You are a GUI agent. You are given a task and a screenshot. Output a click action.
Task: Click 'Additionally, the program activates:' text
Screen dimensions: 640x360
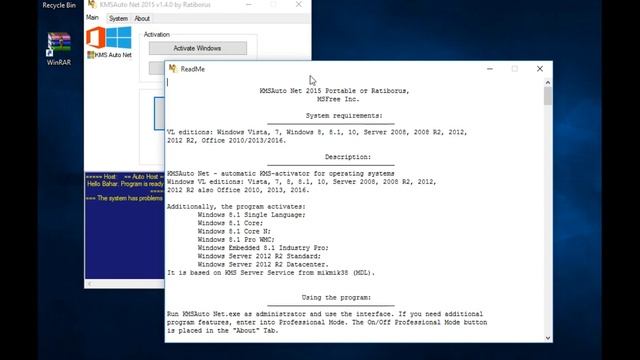(236, 207)
